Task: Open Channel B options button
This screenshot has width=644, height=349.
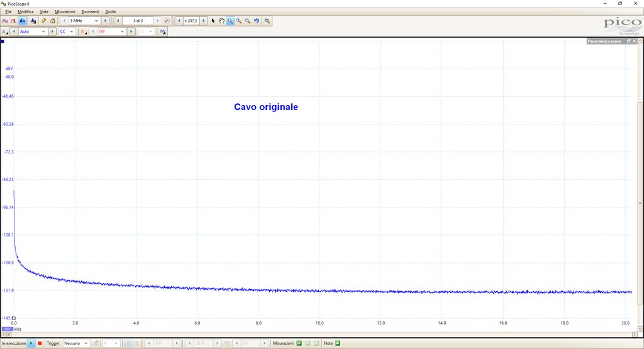Action: click(x=84, y=31)
